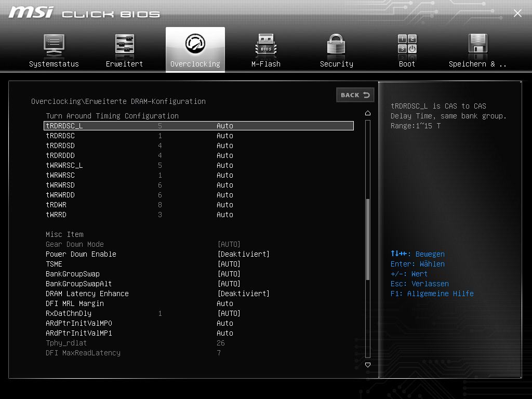Click the Overclocking\Erweiterte DRAM-Konfiguration breadcrumb

point(118,101)
